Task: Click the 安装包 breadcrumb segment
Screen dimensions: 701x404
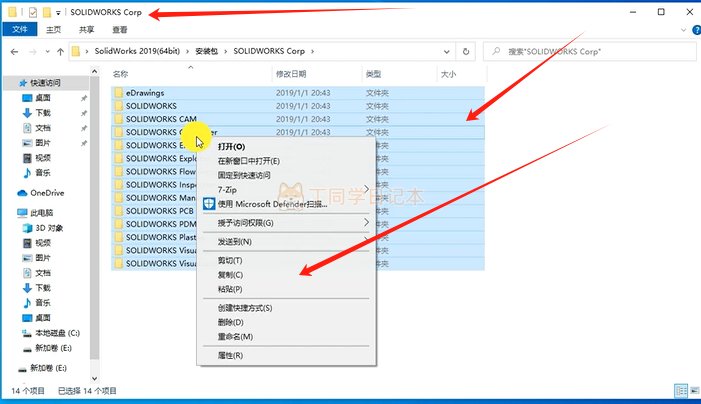Action: pyautogui.click(x=207, y=51)
